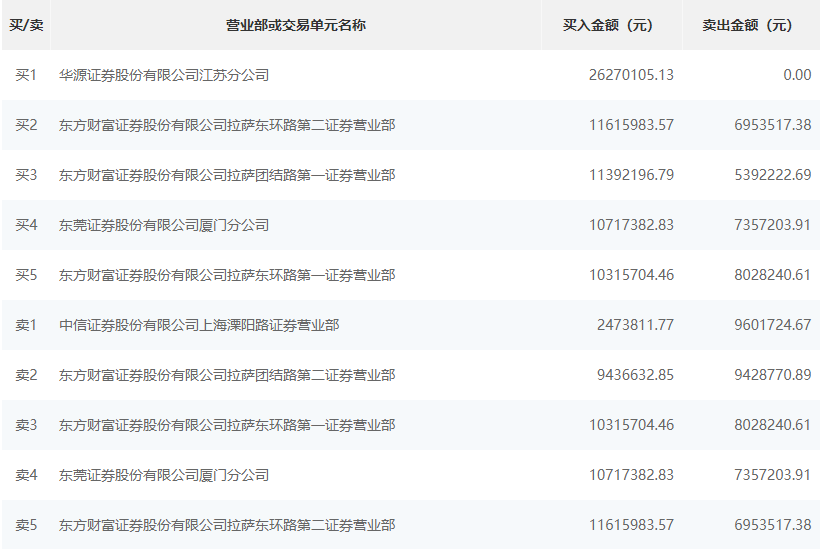Click 拉萨东环路第二证券营业部 name in 卖5 row
Image resolution: width=821 pixels, height=549 pixels.
pyautogui.click(x=227, y=525)
